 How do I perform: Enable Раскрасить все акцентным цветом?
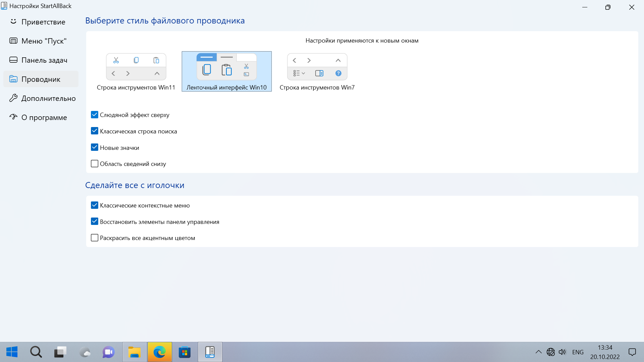pos(95,238)
